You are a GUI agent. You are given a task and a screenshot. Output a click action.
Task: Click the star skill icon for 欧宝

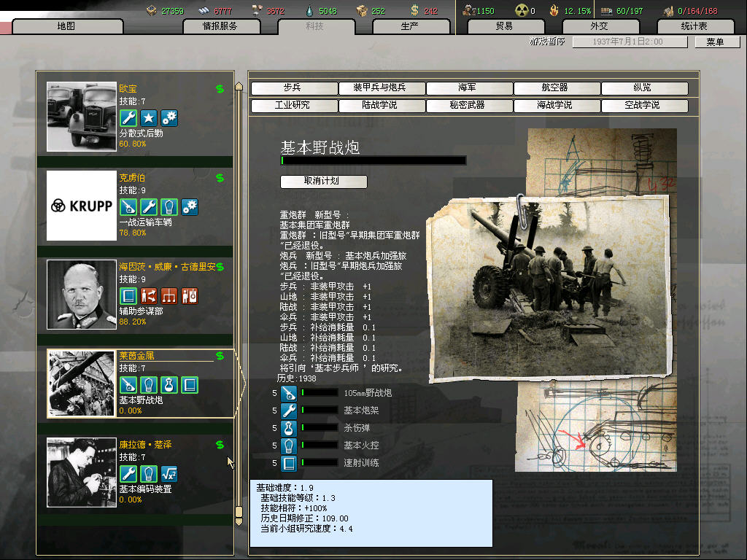[x=149, y=118]
